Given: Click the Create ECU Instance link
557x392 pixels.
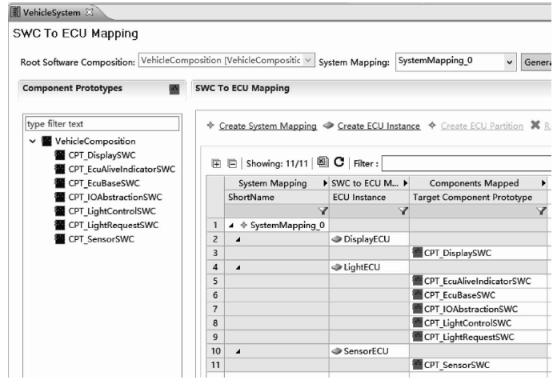Looking at the screenshot, I should (380, 126).
